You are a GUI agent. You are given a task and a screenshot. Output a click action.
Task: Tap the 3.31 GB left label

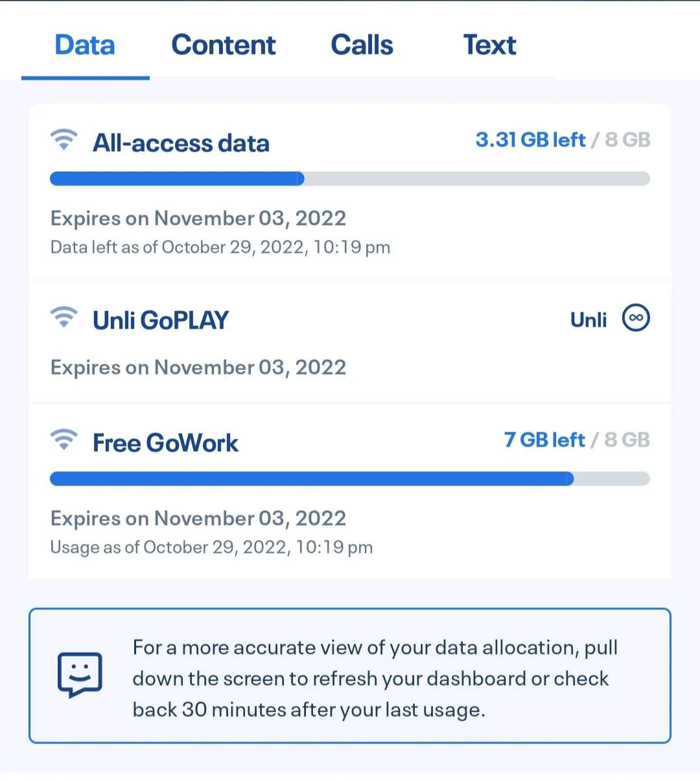point(530,140)
